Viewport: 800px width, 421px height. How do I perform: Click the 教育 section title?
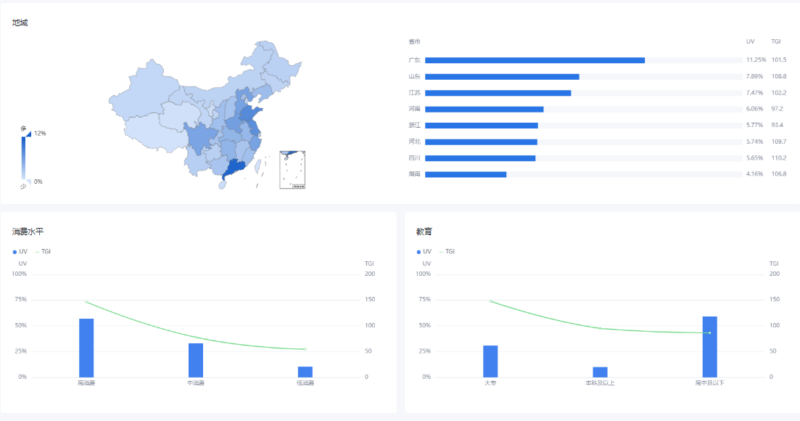(x=424, y=232)
